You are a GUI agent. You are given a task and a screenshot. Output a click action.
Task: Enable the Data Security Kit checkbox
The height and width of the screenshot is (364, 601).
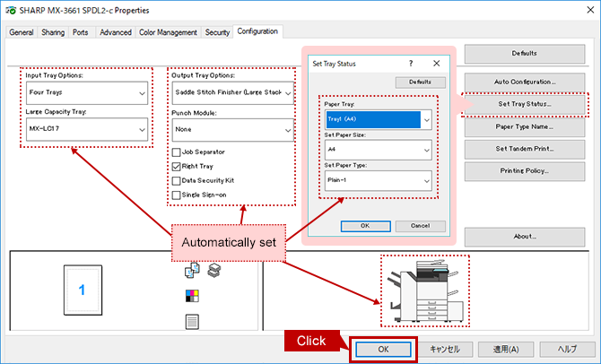click(177, 181)
